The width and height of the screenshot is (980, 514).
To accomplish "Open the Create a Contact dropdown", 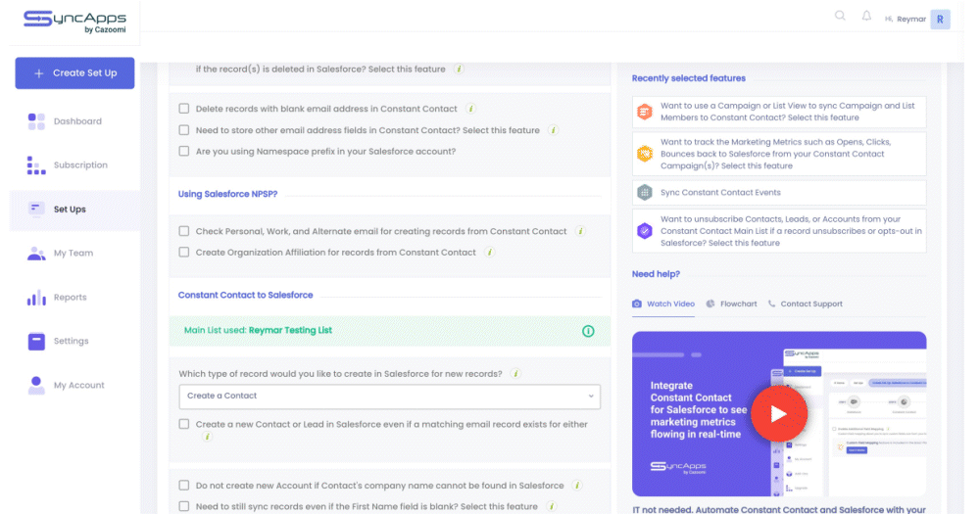I will coord(389,396).
